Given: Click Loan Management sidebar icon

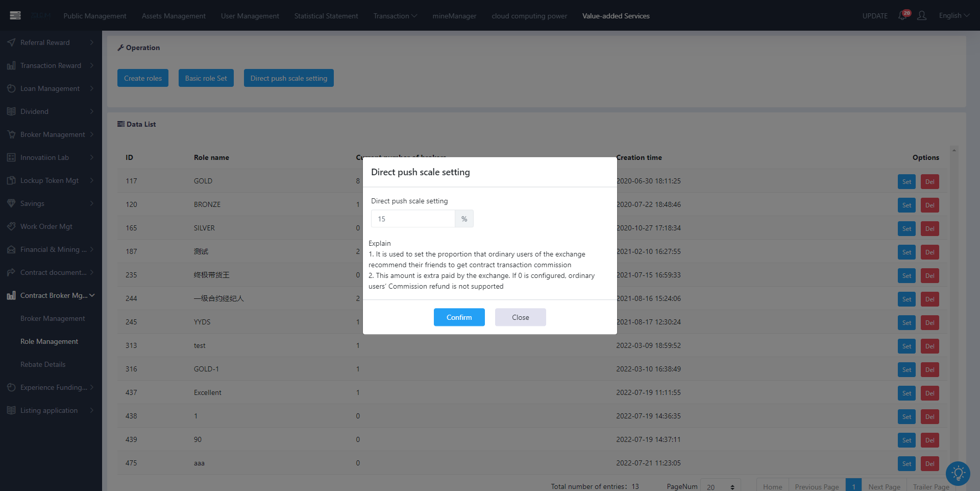Looking at the screenshot, I should (11, 88).
